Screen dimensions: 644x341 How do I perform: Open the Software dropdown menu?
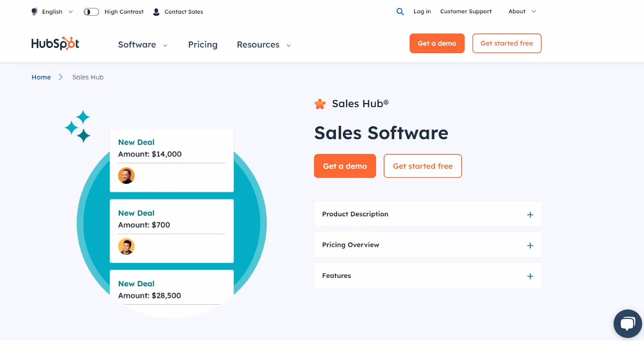click(142, 45)
